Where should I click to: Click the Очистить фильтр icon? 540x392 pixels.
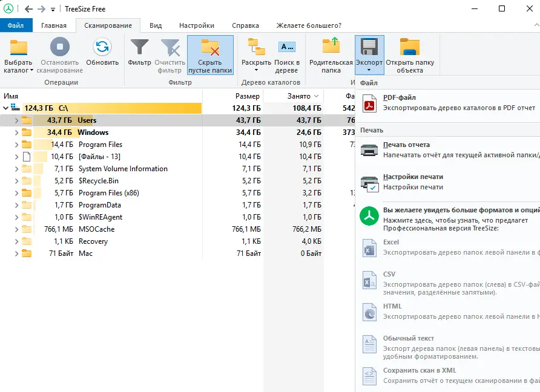click(170, 47)
